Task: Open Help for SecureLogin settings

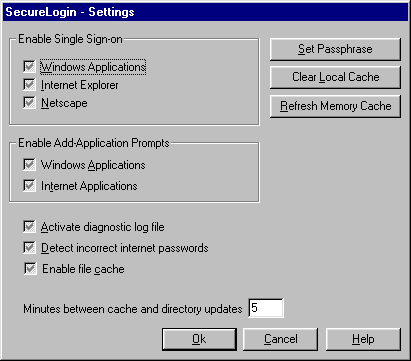Action: pyautogui.click(x=363, y=339)
